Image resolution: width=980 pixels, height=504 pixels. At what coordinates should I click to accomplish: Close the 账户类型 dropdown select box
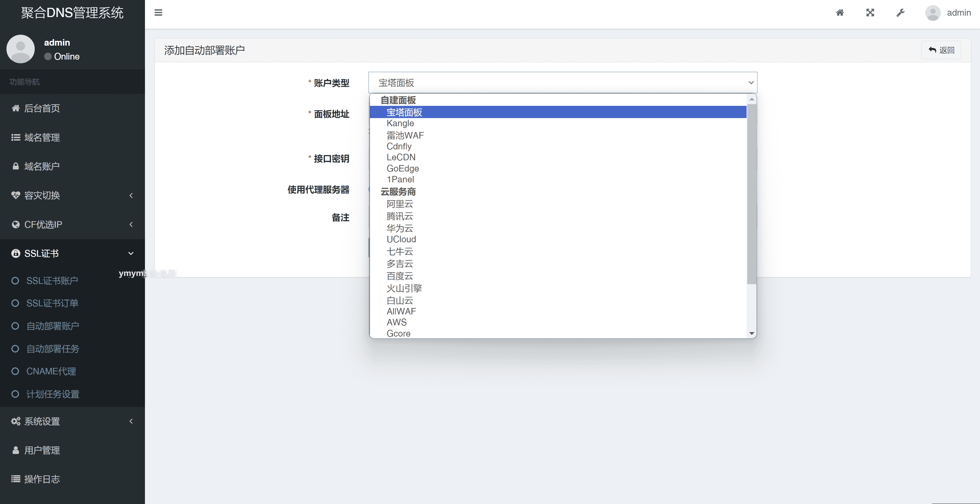(563, 83)
